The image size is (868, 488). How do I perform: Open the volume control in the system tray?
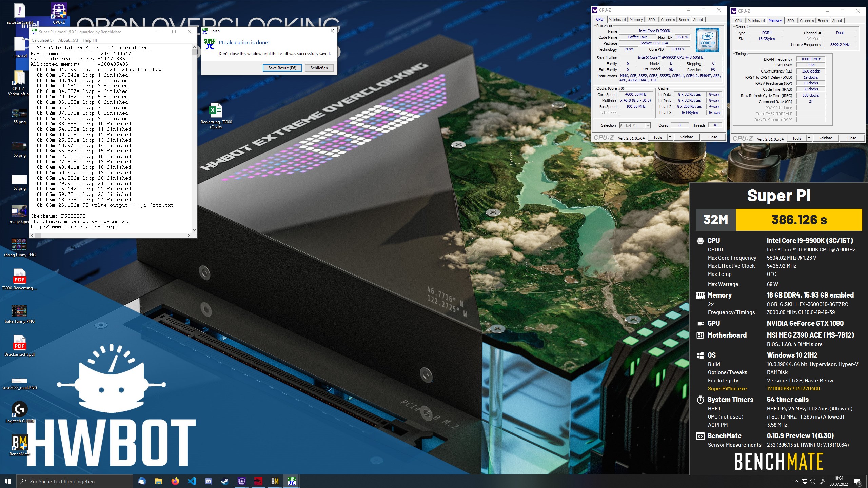point(813,481)
